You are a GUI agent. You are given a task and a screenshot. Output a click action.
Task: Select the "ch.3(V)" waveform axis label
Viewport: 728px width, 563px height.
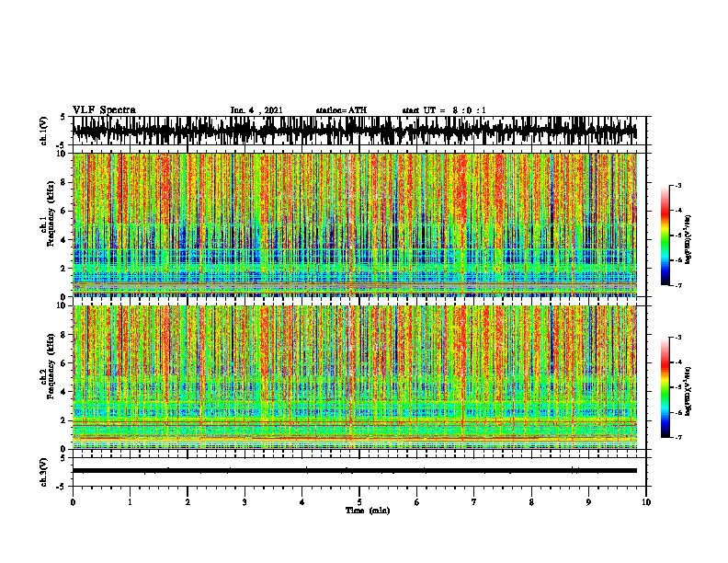[x=44, y=473]
